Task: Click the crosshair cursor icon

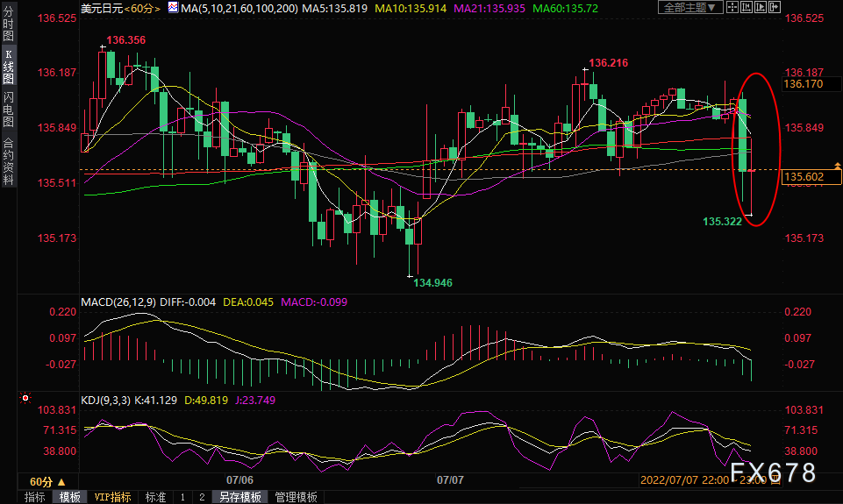Action: [732, 8]
